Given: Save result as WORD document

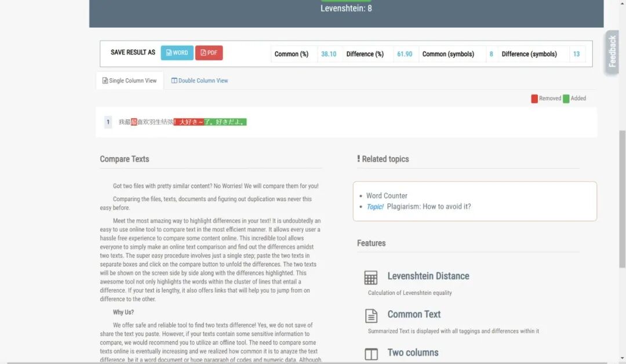Looking at the screenshot, I should [x=177, y=53].
